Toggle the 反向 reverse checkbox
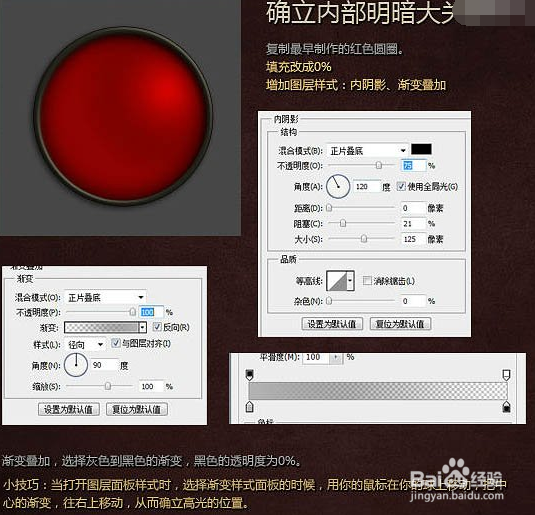 click(157, 327)
